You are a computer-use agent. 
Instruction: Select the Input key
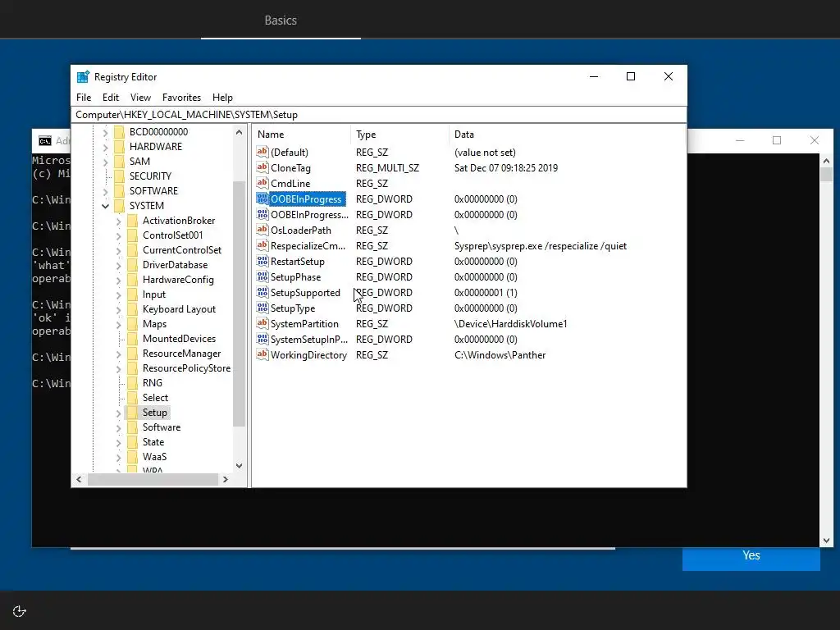pos(153,294)
